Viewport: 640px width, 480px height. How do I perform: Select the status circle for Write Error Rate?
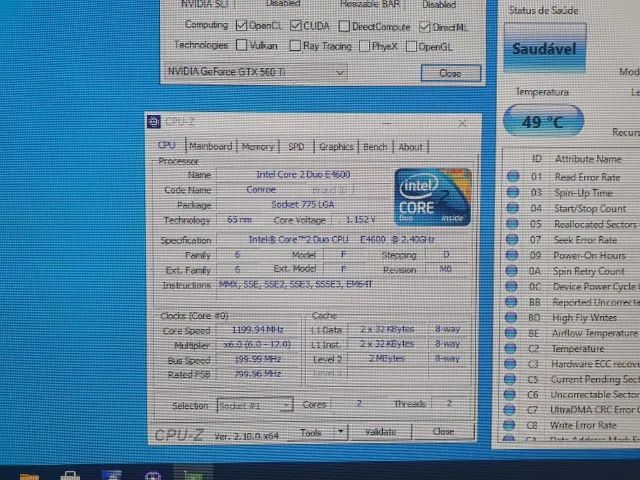(509, 425)
